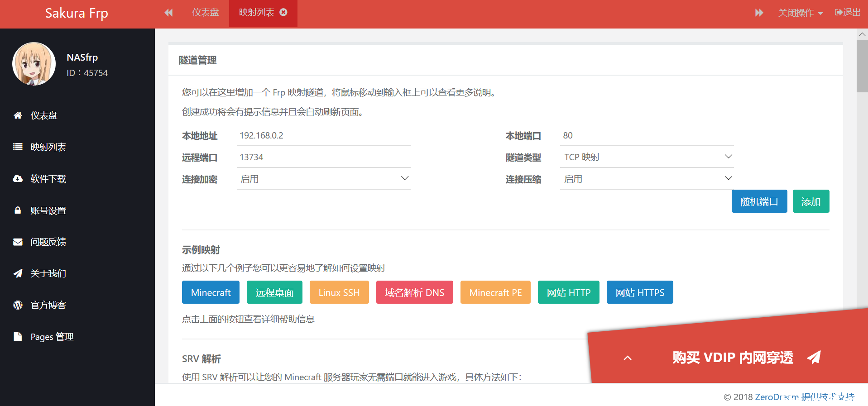Screen dimensions: 868x406
Task: Click the 远程桌面 example button
Action: (x=274, y=292)
